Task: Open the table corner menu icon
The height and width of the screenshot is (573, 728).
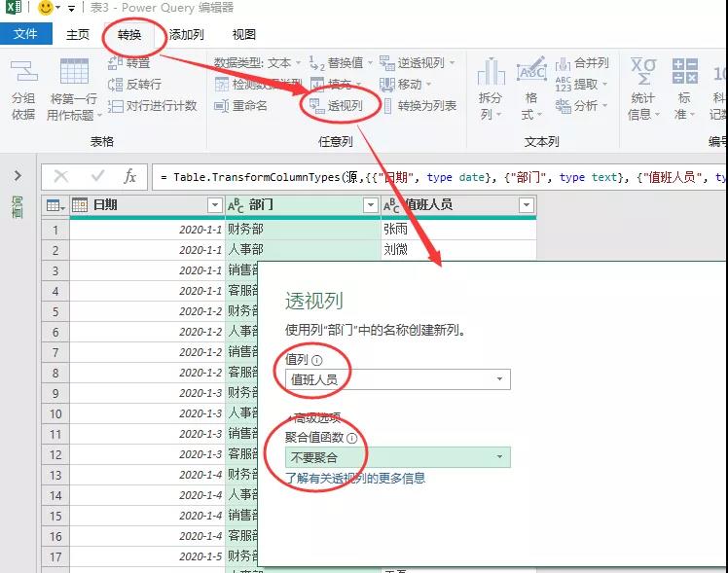Action: (x=55, y=205)
